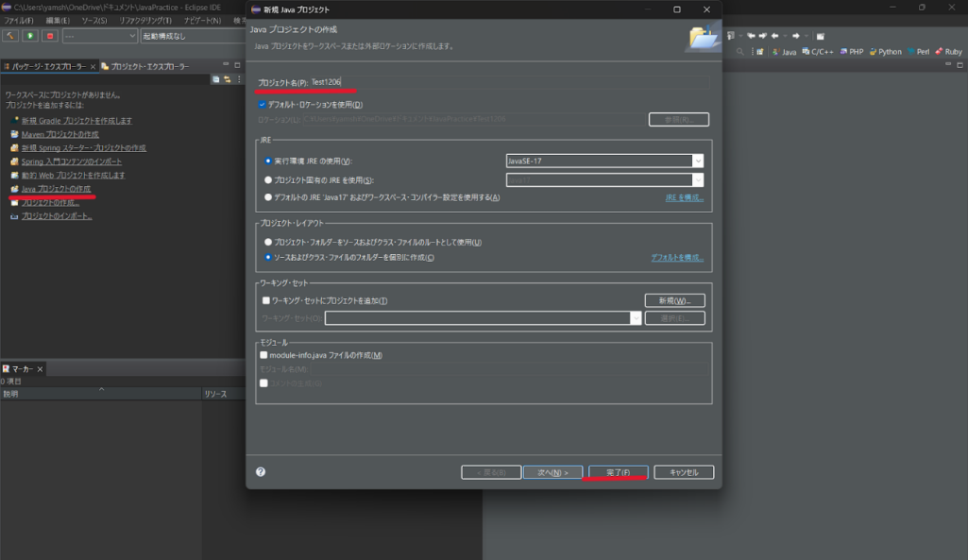This screenshot has width=968, height=560.
Task: Open the PHP perspective
Action: (851, 52)
